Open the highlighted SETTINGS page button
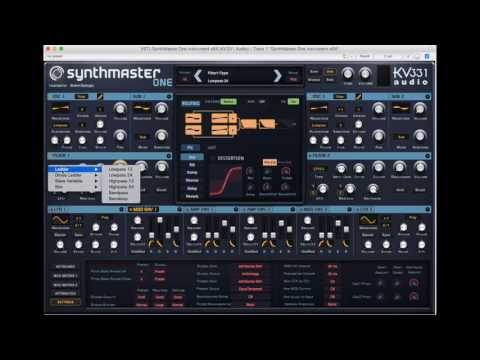 point(66,302)
